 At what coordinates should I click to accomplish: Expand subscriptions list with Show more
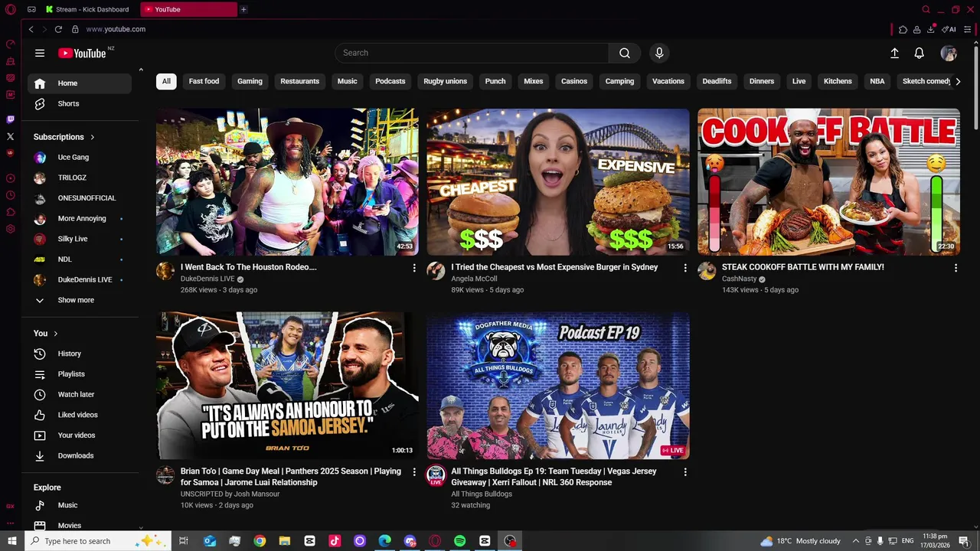pos(80,300)
